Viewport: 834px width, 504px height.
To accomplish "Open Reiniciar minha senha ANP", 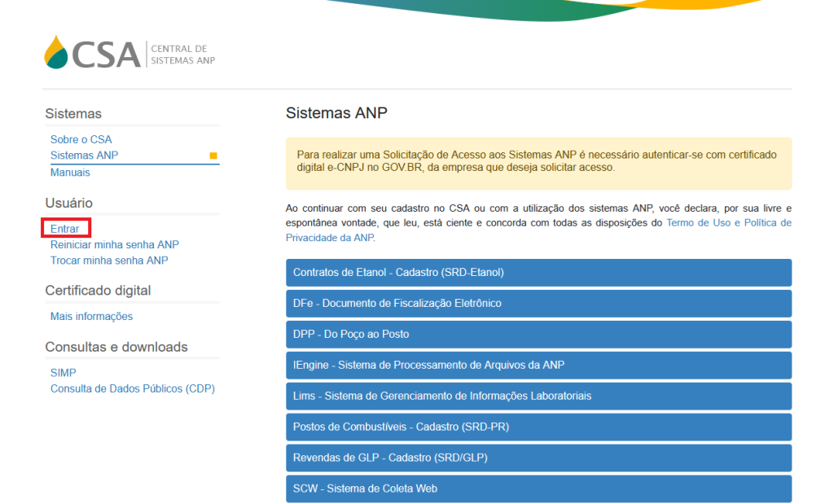I will tap(114, 244).
